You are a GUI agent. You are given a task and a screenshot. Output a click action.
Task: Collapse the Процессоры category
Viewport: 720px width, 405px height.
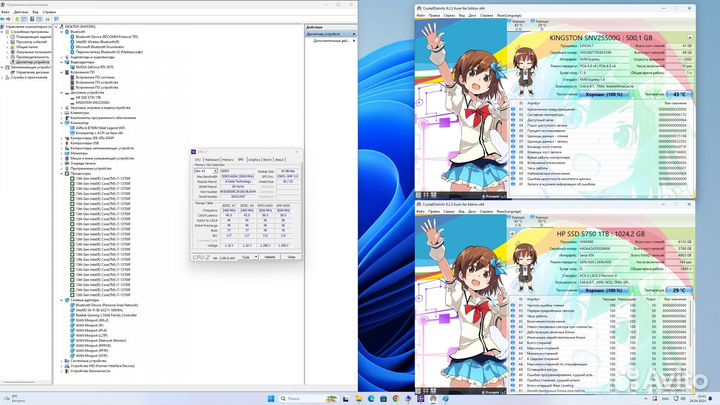pos(62,174)
